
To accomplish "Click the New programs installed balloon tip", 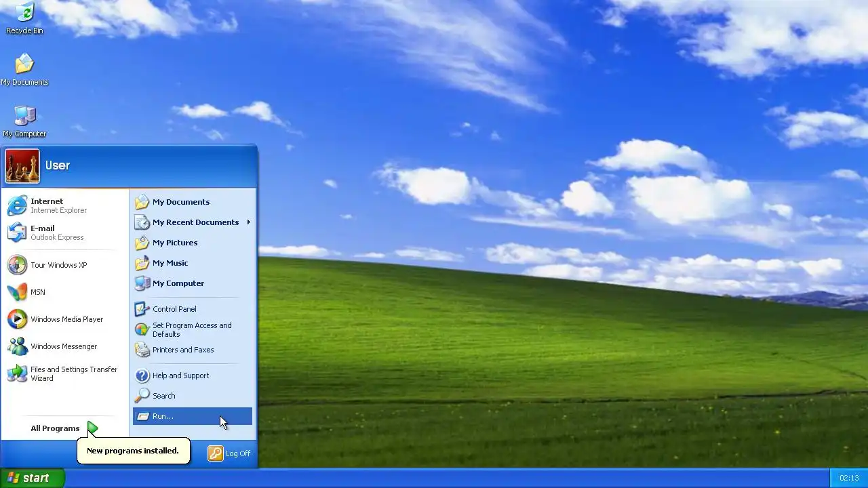I will [x=133, y=451].
